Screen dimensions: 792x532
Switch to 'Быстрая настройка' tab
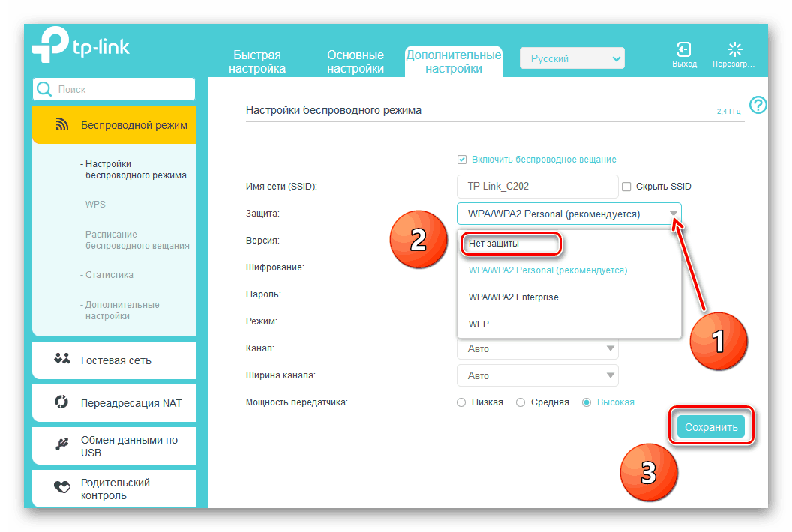[259, 62]
